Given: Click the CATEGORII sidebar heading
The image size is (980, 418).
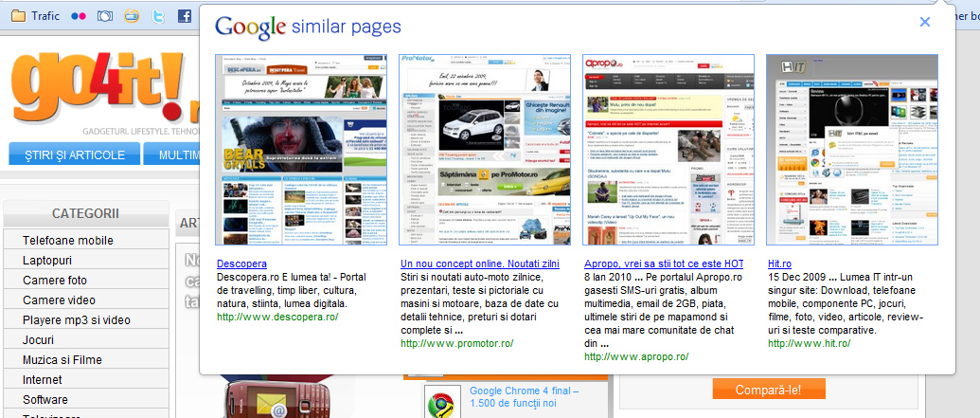Looking at the screenshot, I should (85, 214).
